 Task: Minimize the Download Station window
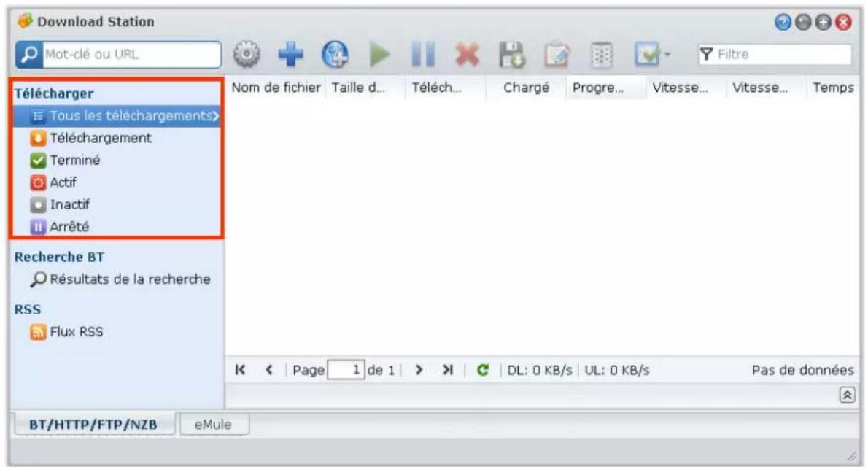(803, 22)
